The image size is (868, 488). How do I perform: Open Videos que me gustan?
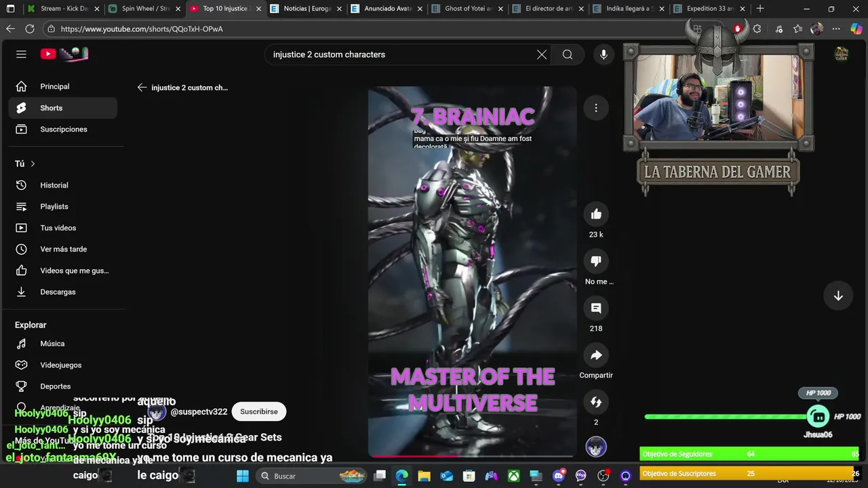point(63,270)
